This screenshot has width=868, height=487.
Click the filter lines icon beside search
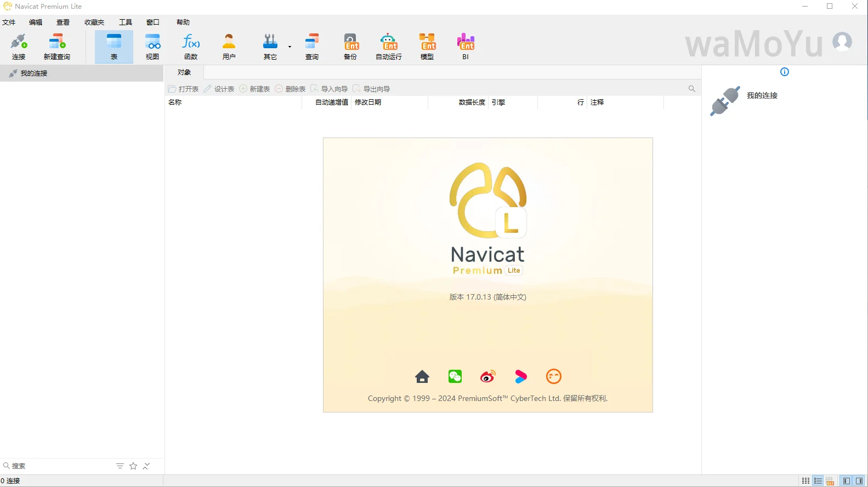120,466
